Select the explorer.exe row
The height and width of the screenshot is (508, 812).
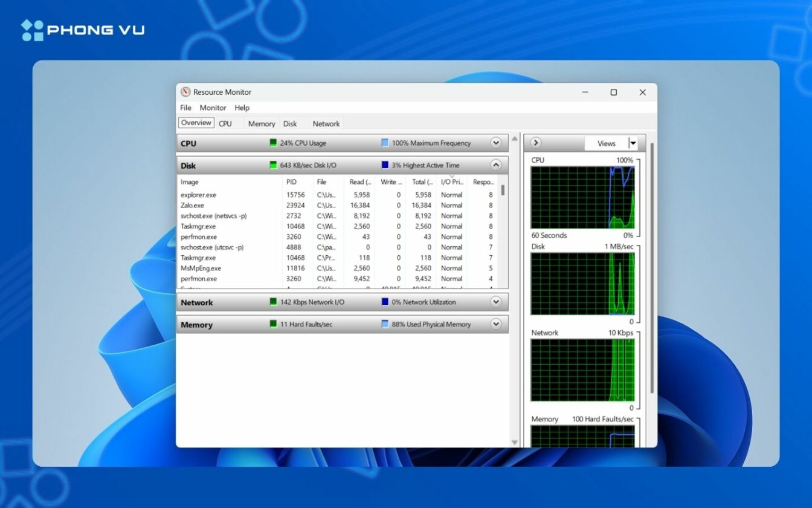(x=338, y=195)
